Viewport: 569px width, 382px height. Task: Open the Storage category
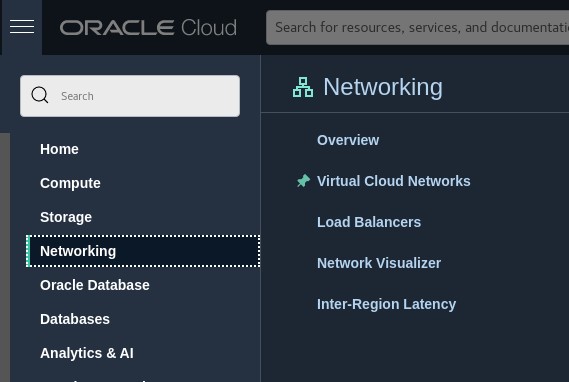(66, 217)
